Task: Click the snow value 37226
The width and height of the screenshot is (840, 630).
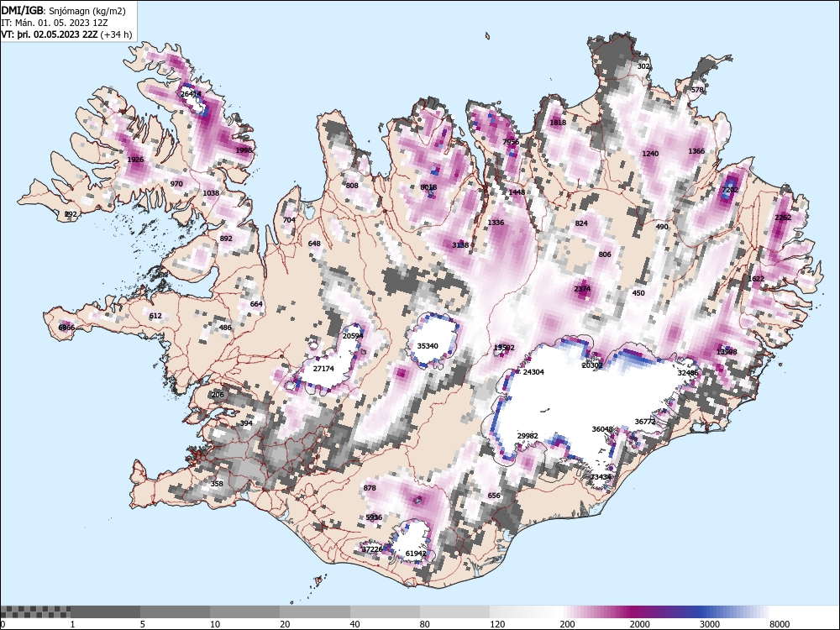Action: pos(372,549)
